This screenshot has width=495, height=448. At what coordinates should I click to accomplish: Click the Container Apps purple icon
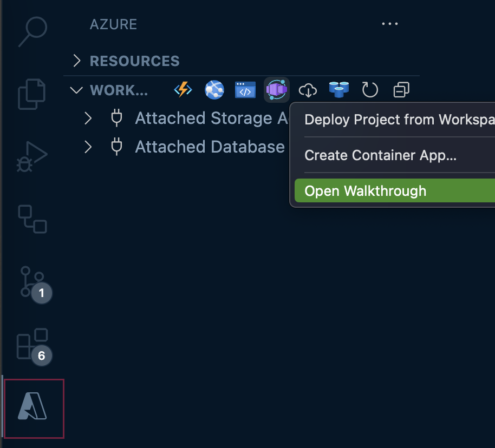coord(277,90)
